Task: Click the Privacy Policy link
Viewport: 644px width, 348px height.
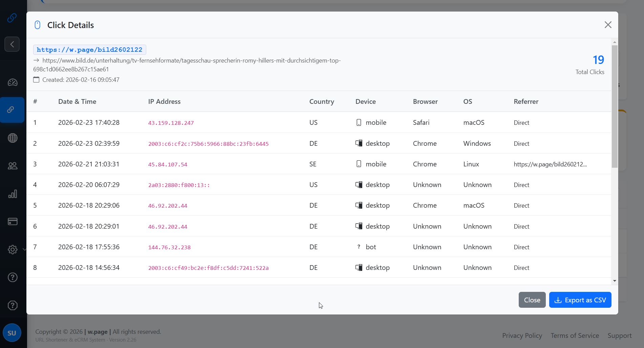Action: [x=522, y=335]
